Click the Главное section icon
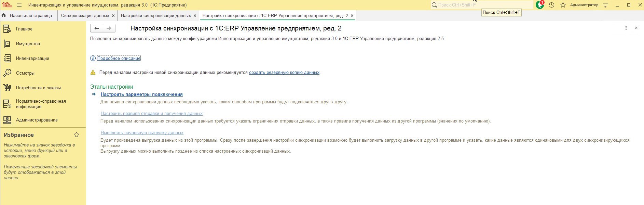The width and height of the screenshot is (644, 205). [7, 29]
